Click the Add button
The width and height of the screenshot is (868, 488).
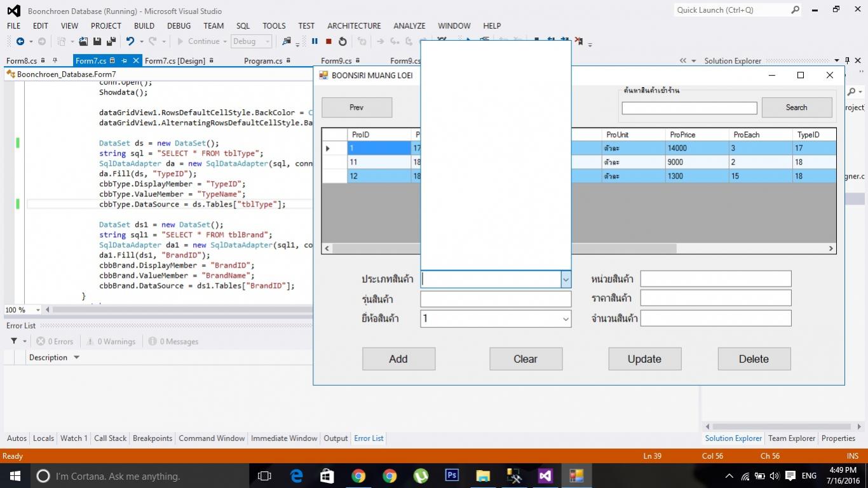coord(398,359)
